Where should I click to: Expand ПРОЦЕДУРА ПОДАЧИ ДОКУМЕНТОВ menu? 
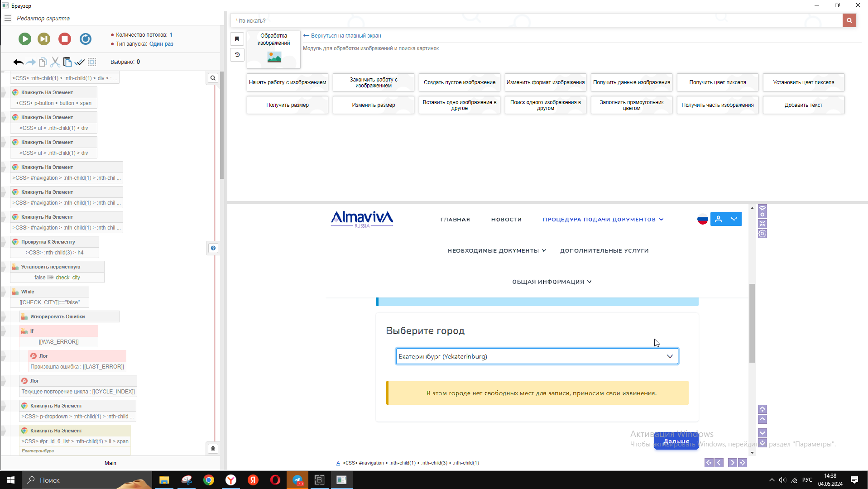[603, 220]
